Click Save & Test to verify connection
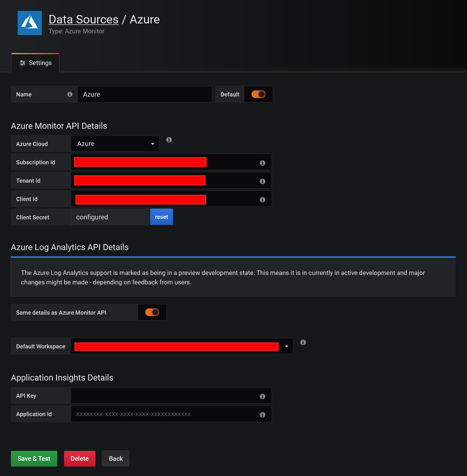Image resolution: width=467 pixels, height=476 pixels. [34, 459]
